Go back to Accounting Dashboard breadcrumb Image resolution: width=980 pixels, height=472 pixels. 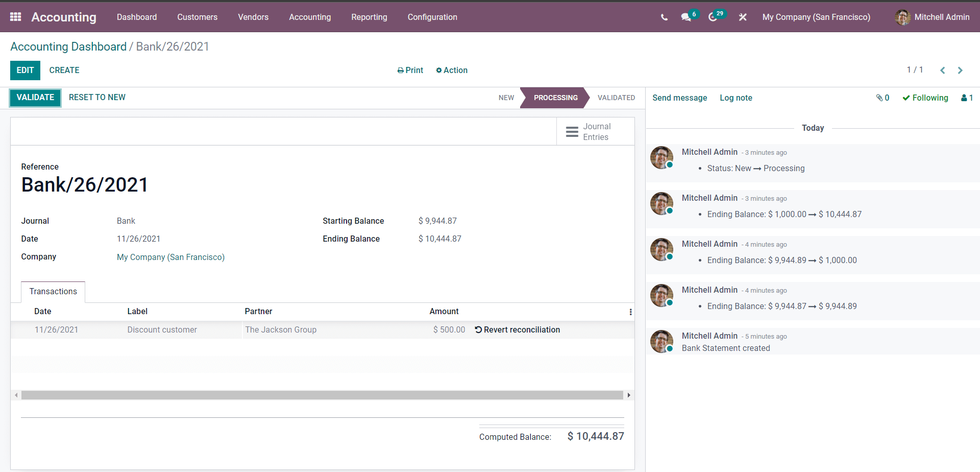[x=68, y=46]
